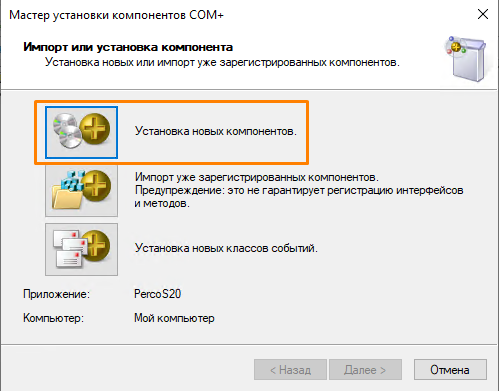Click the Установка новых классов событий label
The height and width of the screenshot is (391, 499).
[x=226, y=248]
